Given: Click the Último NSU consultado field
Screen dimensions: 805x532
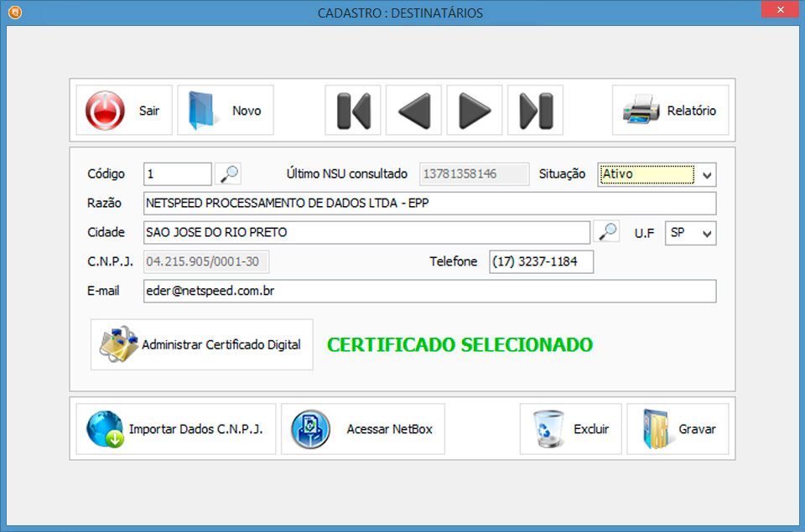Looking at the screenshot, I should [x=474, y=174].
